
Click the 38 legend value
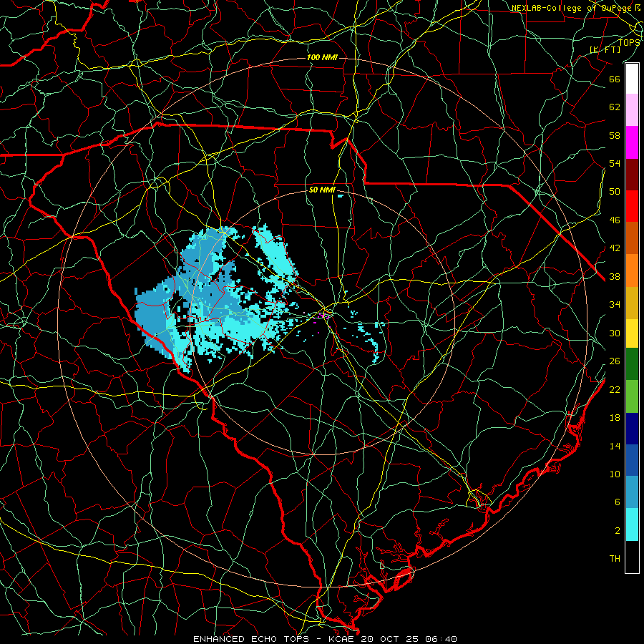615,277
